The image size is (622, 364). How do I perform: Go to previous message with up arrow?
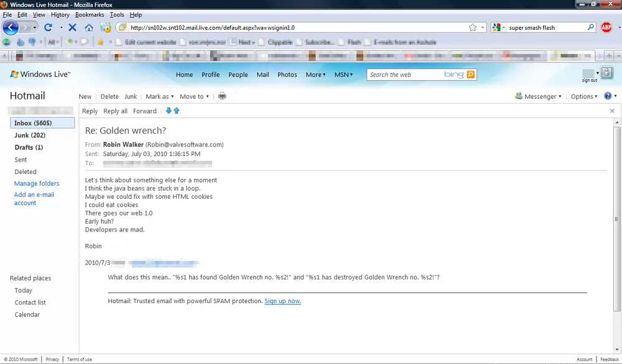pyautogui.click(x=177, y=111)
